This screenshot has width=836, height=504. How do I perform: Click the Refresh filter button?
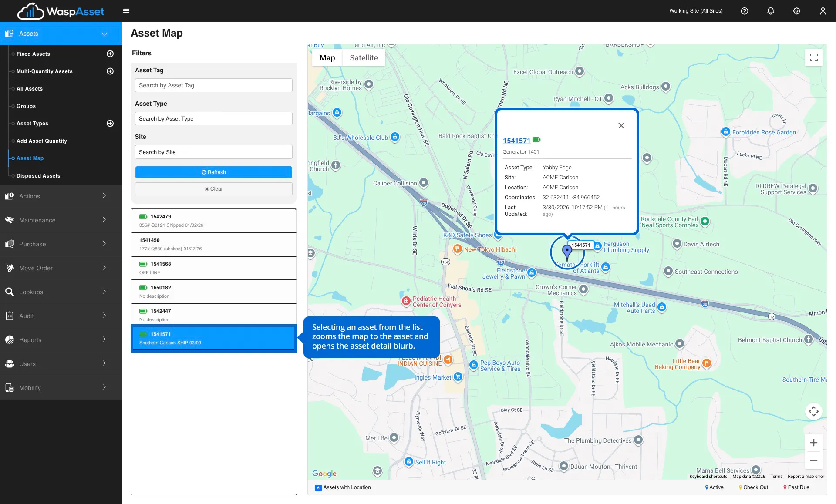[213, 172]
